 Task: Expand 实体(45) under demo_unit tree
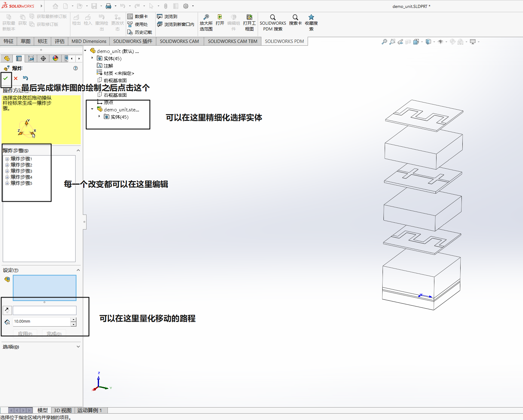point(92,58)
